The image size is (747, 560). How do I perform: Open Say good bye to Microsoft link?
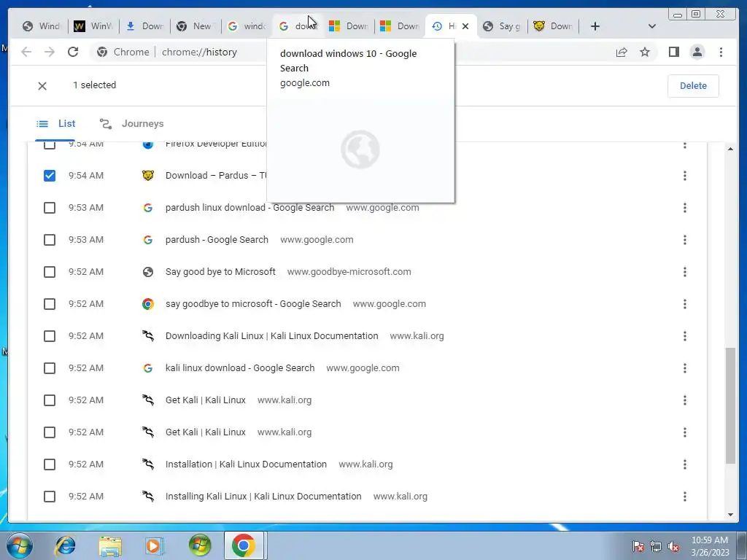point(220,272)
